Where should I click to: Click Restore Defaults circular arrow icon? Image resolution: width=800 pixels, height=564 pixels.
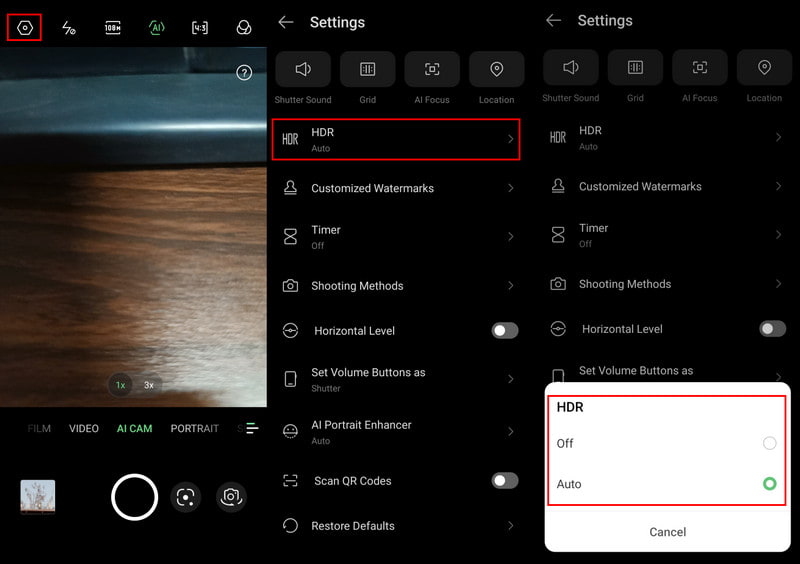[x=290, y=526]
